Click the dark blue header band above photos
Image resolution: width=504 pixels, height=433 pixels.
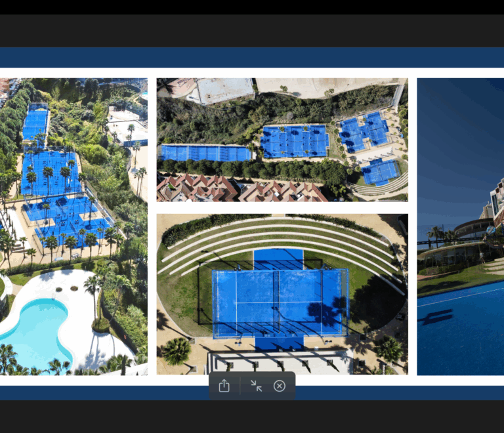[252, 58]
